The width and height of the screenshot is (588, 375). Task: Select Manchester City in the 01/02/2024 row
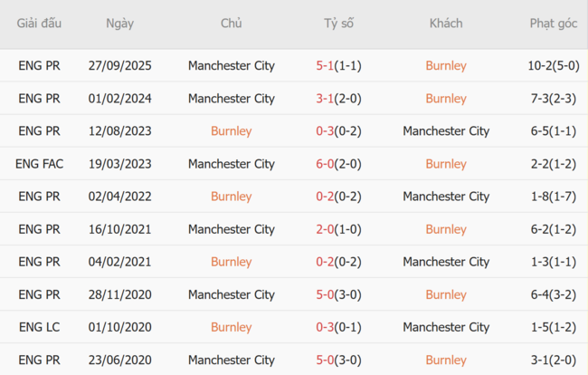coord(231,99)
